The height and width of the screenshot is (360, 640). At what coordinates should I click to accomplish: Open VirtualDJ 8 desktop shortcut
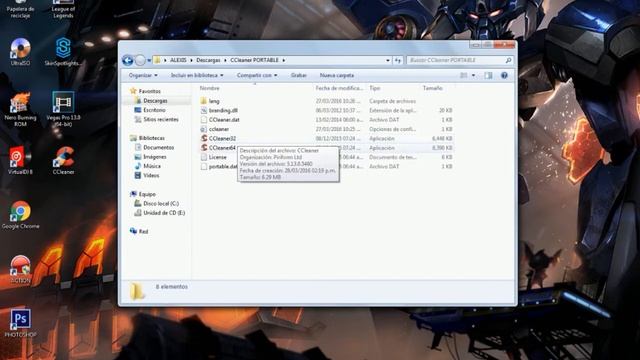20,160
